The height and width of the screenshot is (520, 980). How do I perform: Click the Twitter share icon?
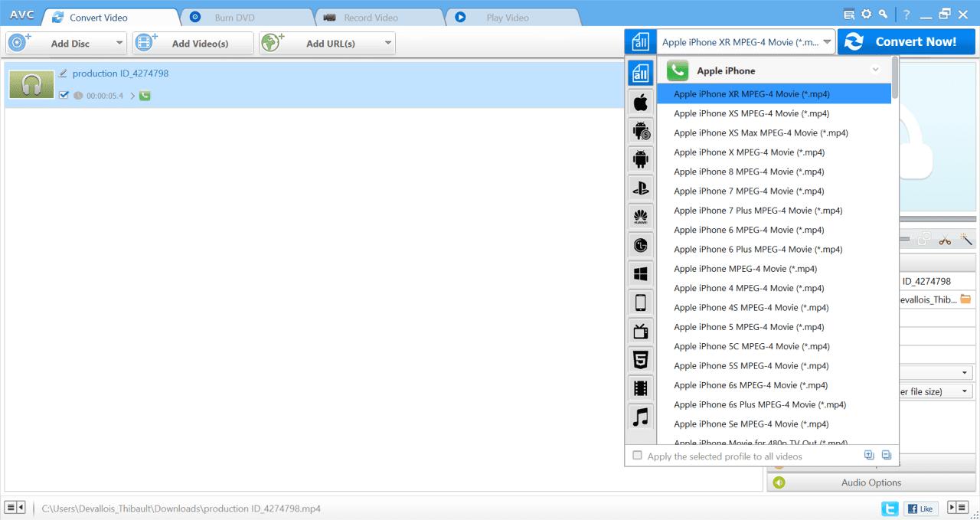889,508
